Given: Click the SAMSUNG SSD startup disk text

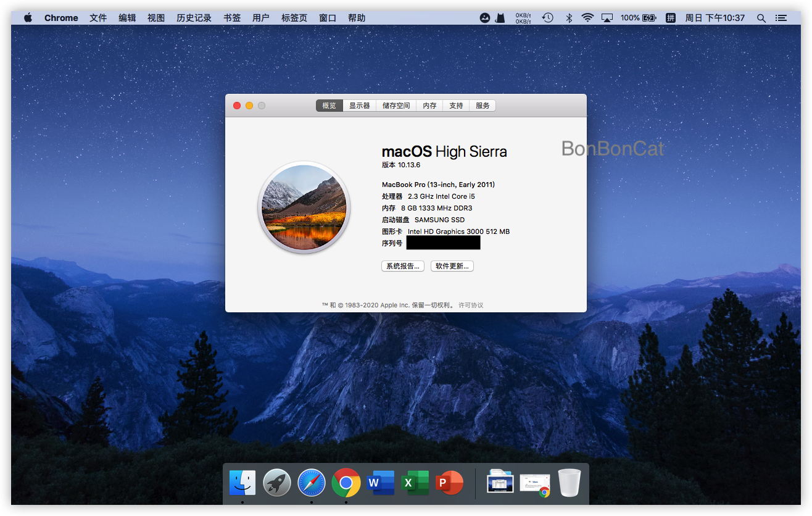Looking at the screenshot, I should pos(440,220).
